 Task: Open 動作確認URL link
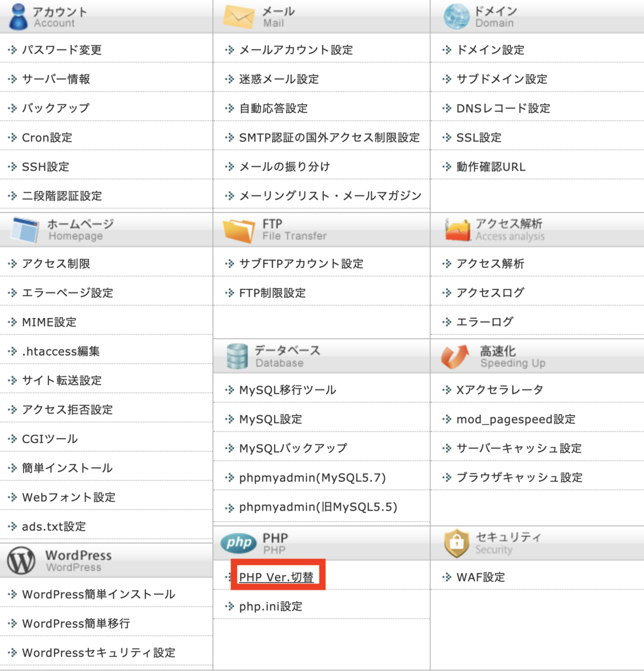(491, 167)
